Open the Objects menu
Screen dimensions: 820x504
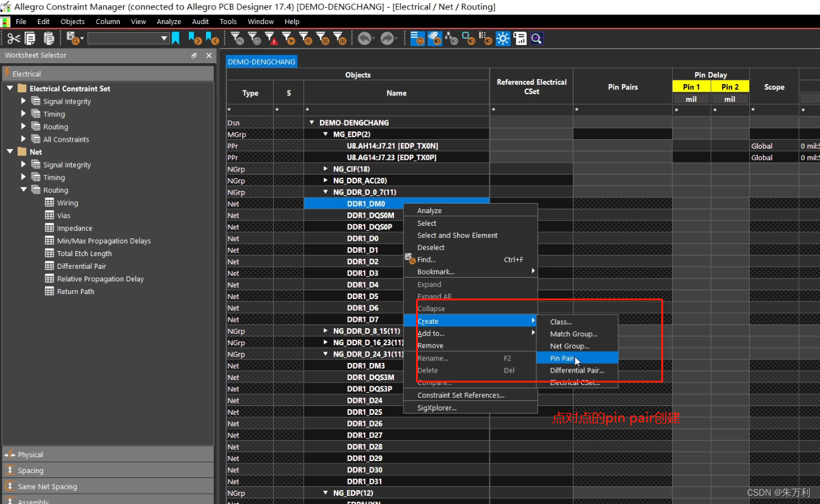[73, 22]
